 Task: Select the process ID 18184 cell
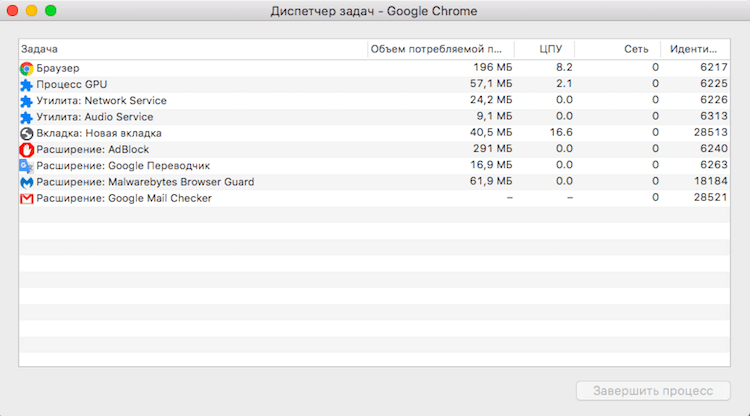696,182
